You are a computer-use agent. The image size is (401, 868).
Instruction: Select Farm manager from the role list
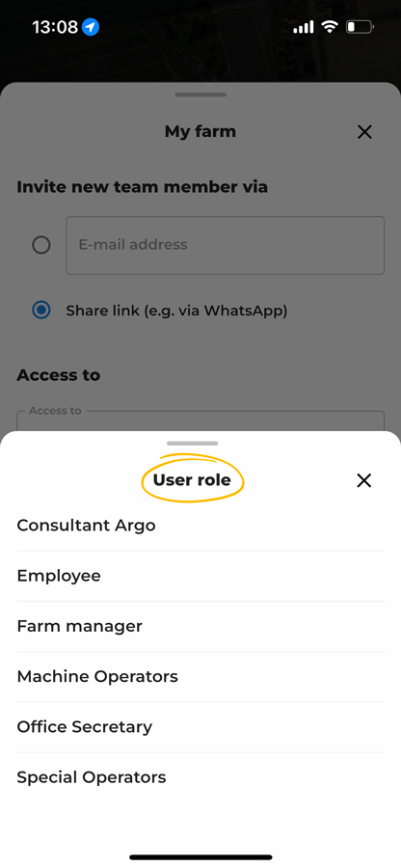point(200,626)
